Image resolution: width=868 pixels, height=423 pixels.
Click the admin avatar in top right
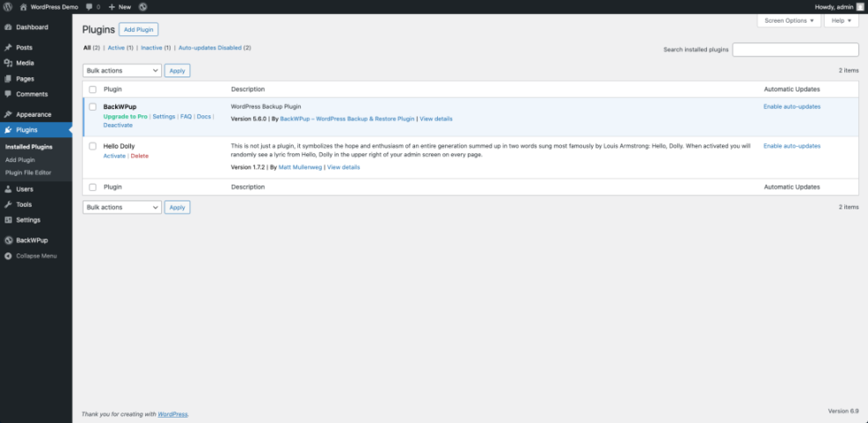[859, 7]
